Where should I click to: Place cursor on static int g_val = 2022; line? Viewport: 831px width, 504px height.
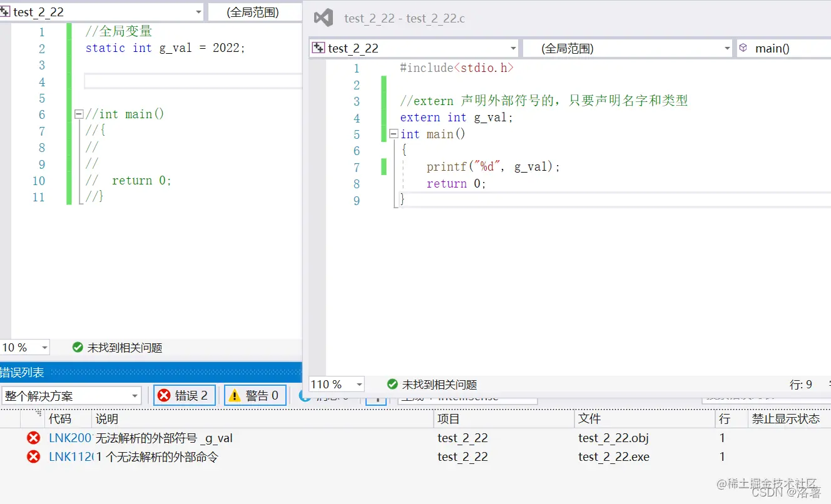(x=165, y=48)
